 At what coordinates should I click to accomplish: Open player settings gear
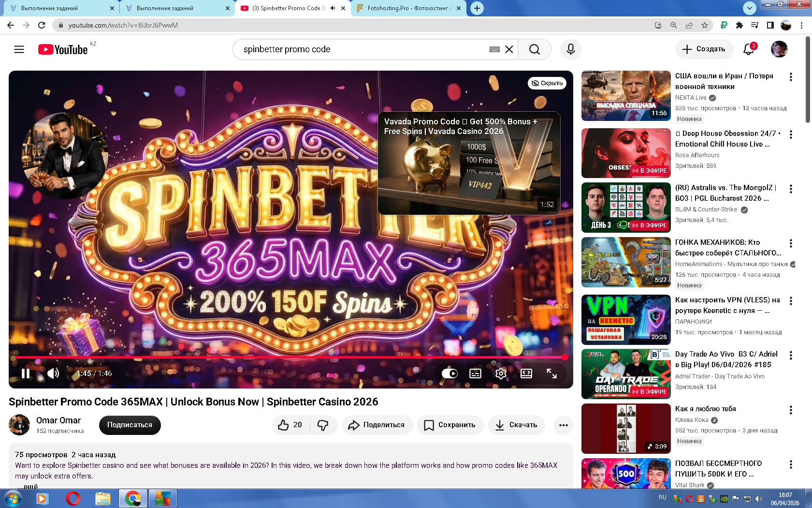pyautogui.click(x=501, y=374)
